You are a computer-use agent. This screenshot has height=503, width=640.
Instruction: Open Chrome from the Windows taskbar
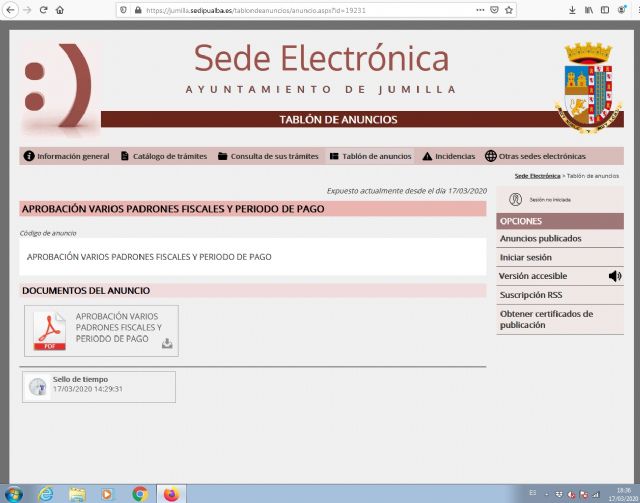140,494
